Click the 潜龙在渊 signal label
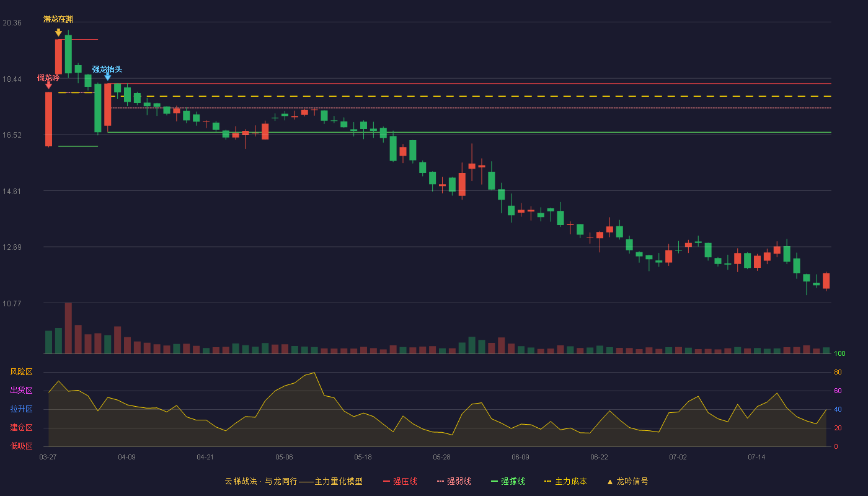This screenshot has width=868, height=496. coord(58,19)
